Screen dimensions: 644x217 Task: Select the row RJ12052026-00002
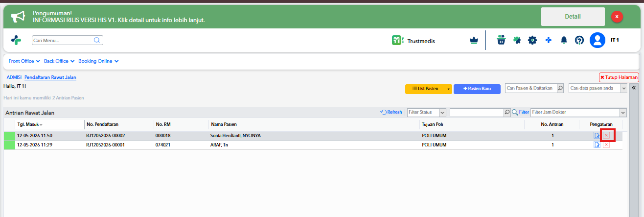point(313,135)
